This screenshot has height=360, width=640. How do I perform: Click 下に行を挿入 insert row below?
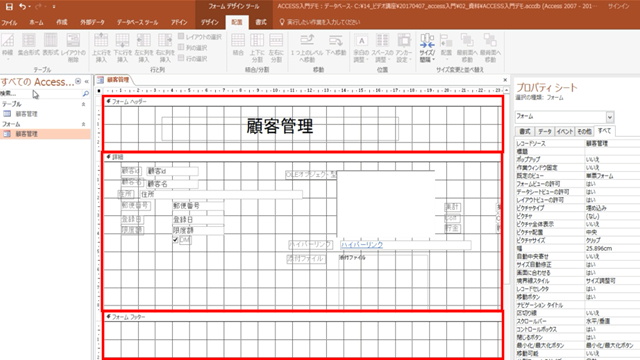point(122,47)
